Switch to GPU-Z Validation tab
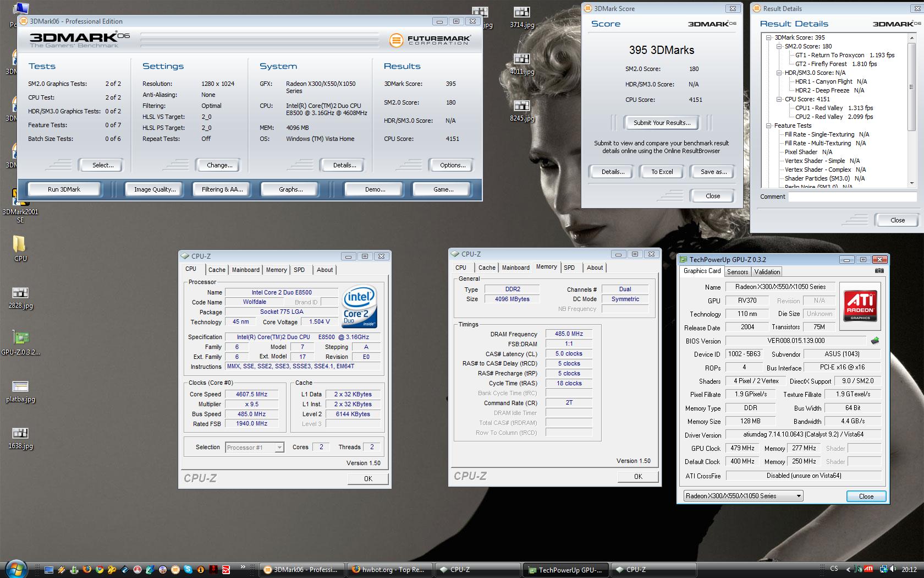The image size is (924, 578). [767, 272]
